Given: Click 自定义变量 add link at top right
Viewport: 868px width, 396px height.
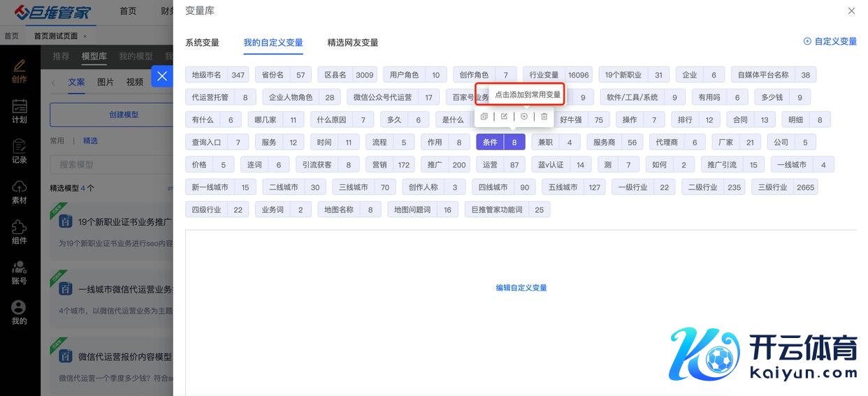Looking at the screenshot, I should point(830,41).
